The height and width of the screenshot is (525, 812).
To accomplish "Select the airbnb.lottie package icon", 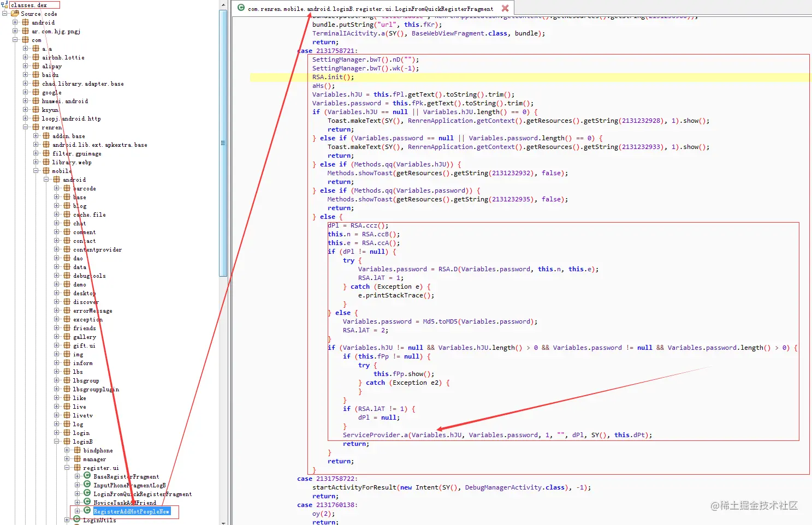I will click(x=36, y=57).
